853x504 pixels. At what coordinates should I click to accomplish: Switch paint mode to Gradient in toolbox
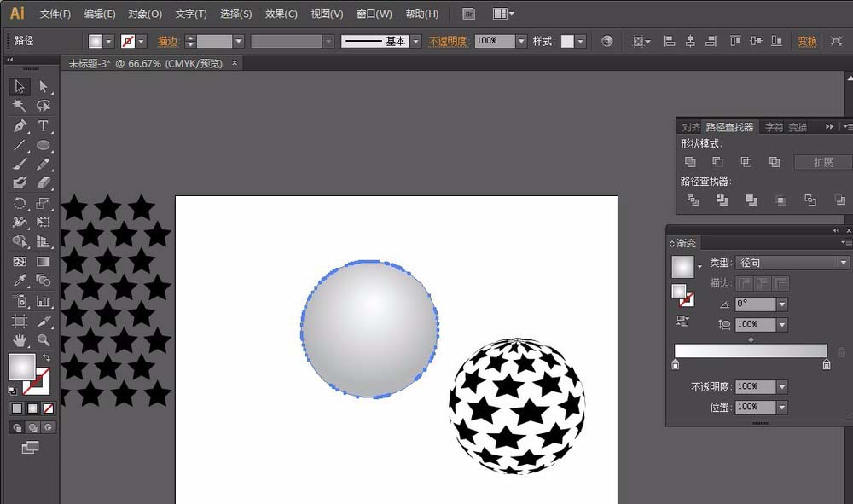32,408
